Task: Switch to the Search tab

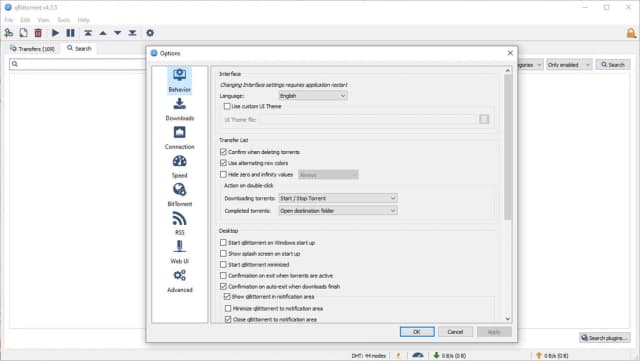Action: 79,48
